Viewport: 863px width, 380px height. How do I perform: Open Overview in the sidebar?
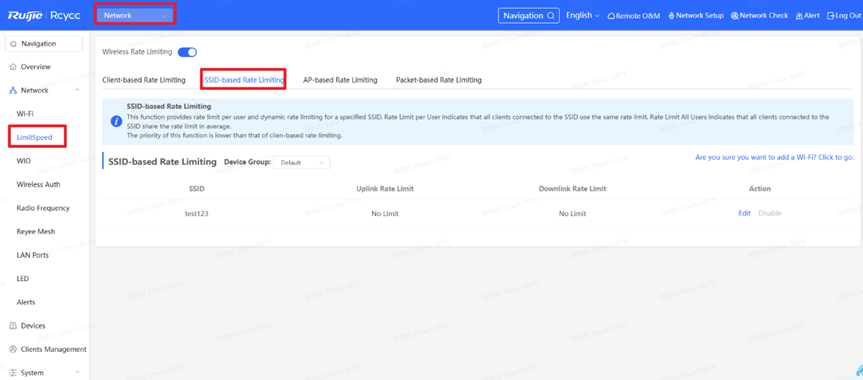coord(36,67)
